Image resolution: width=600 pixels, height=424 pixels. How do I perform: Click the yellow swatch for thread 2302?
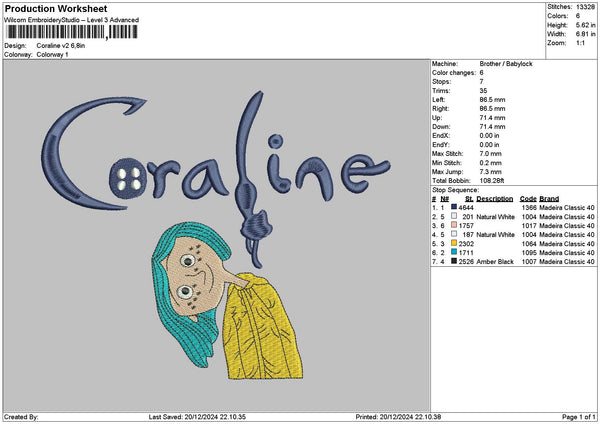[454, 243]
